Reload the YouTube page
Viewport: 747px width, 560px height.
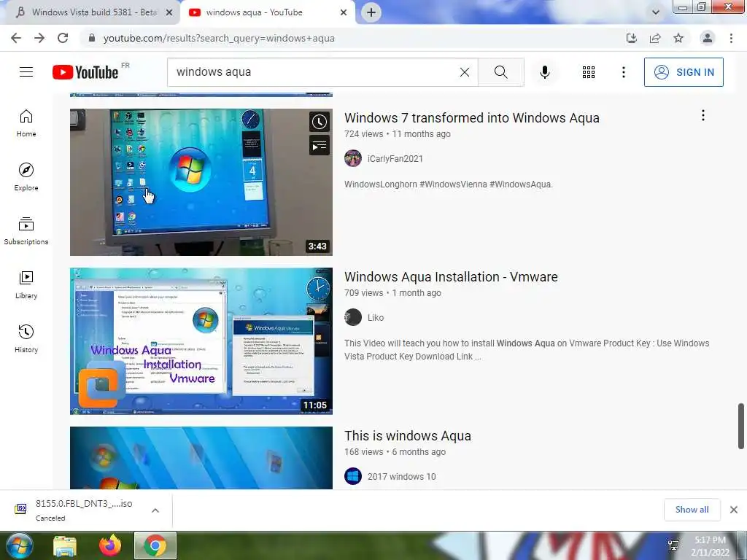(x=63, y=38)
